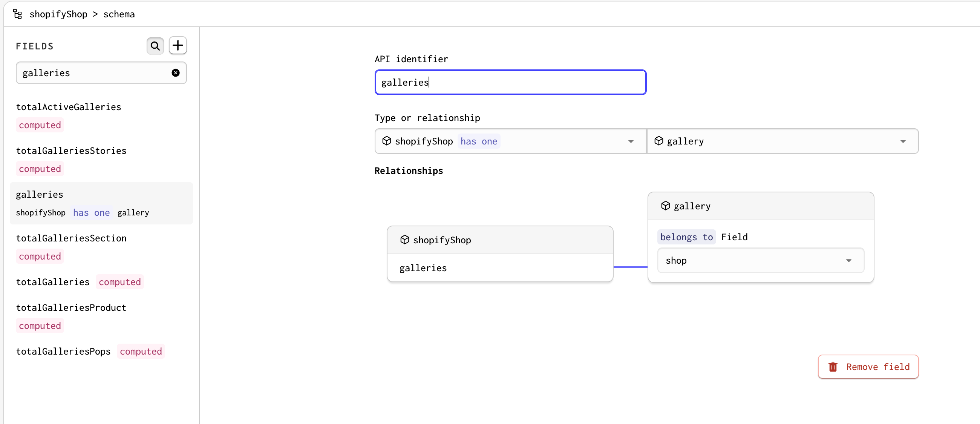980x424 pixels.
Task: Click schema in the breadcrumb
Action: (119, 14)
